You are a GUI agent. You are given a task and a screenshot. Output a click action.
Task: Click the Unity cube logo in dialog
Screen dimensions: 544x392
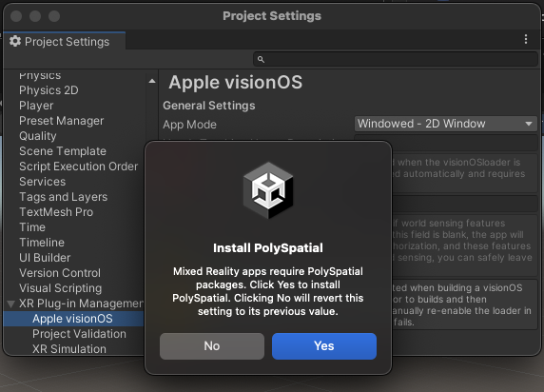(268, 190)
